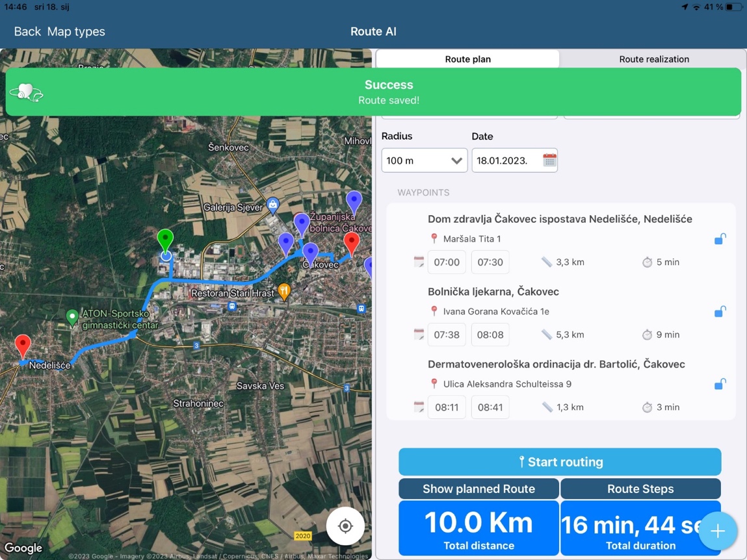Image resolution: width=747 pixels, height=560 pixels.
Task: Toggle lock for Bolnička ljekarna waypoint
Action: click(720, 312)
